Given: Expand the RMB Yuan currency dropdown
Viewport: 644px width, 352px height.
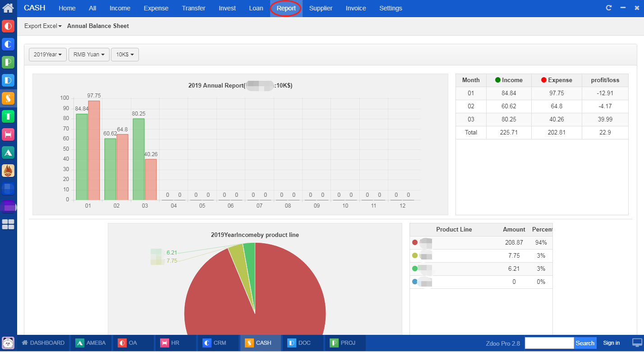Looking at the screenshot, I should [x=89, y=55].
